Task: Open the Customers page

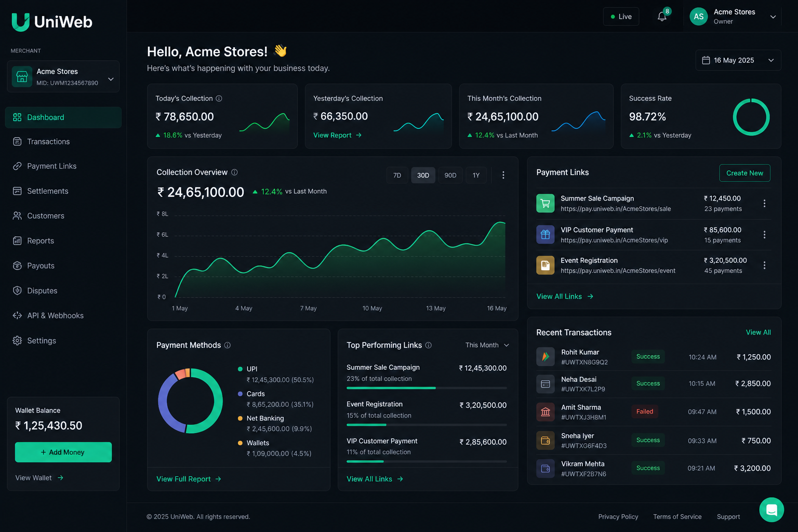Action: tap(63, 216)
